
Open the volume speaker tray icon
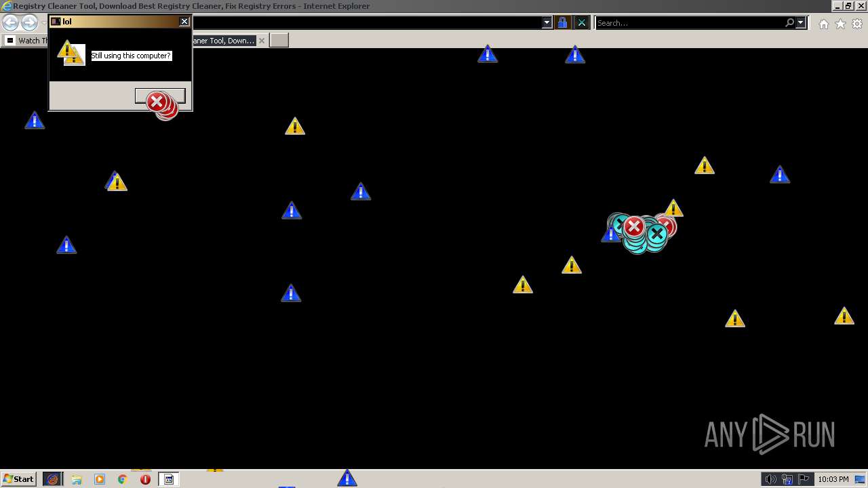[771, 479]
